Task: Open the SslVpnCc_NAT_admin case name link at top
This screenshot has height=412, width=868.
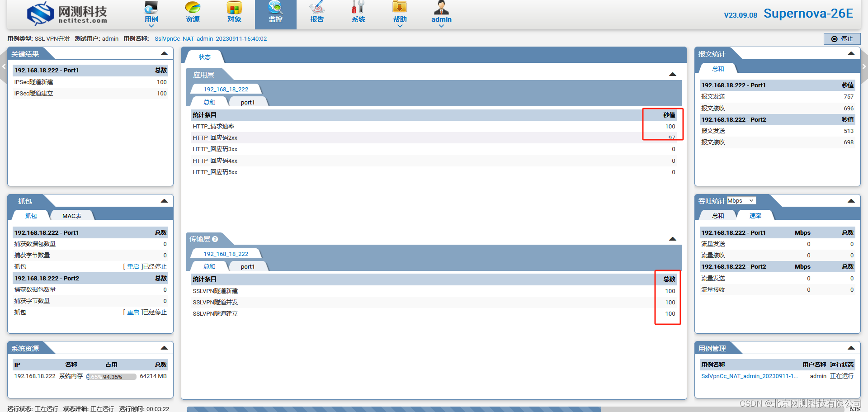Action: click(x=211, y=39)
